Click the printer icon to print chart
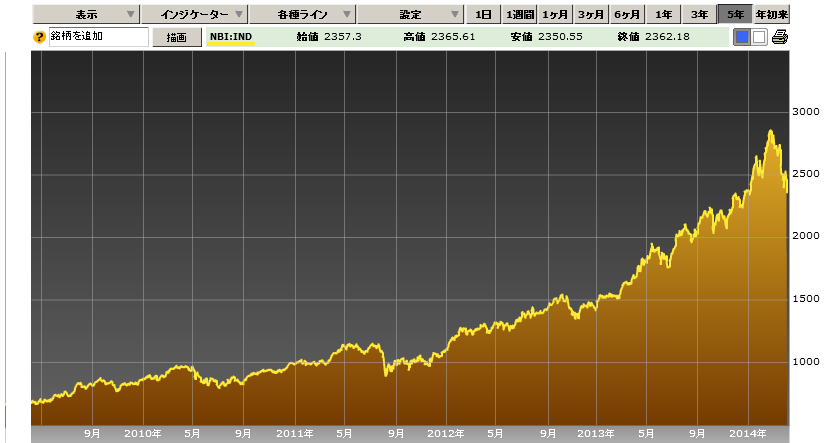 coord(779,37)
